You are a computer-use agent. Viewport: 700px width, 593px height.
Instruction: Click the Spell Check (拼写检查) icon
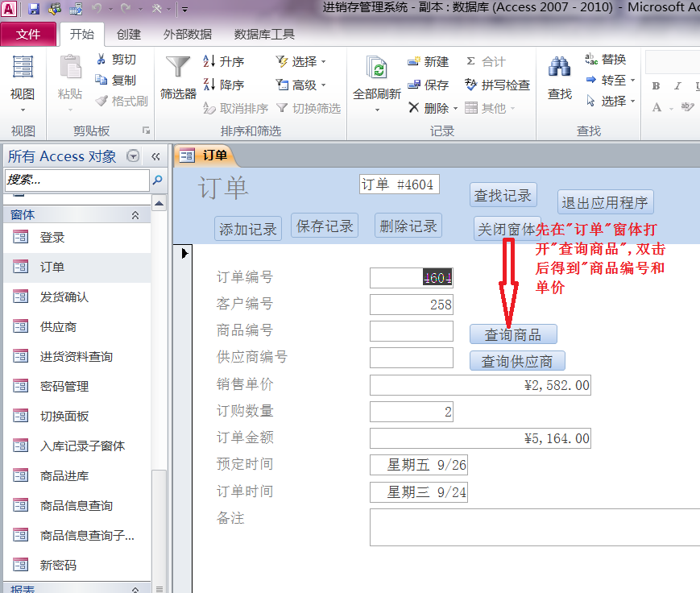coord(472,85)
